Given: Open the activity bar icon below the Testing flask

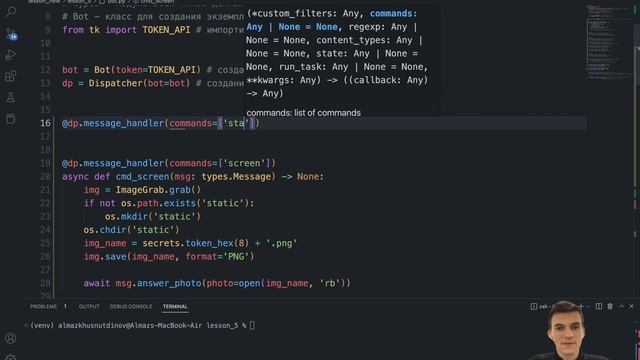Looking at the screenshot, I should [11, 119].
